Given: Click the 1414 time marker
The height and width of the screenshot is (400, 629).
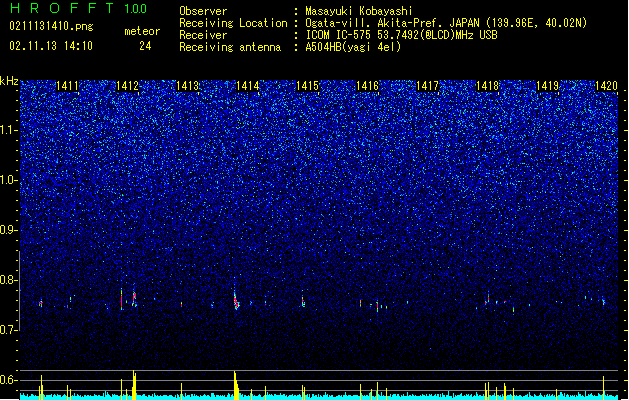Looking at the screenshot, I should (248, 85).
